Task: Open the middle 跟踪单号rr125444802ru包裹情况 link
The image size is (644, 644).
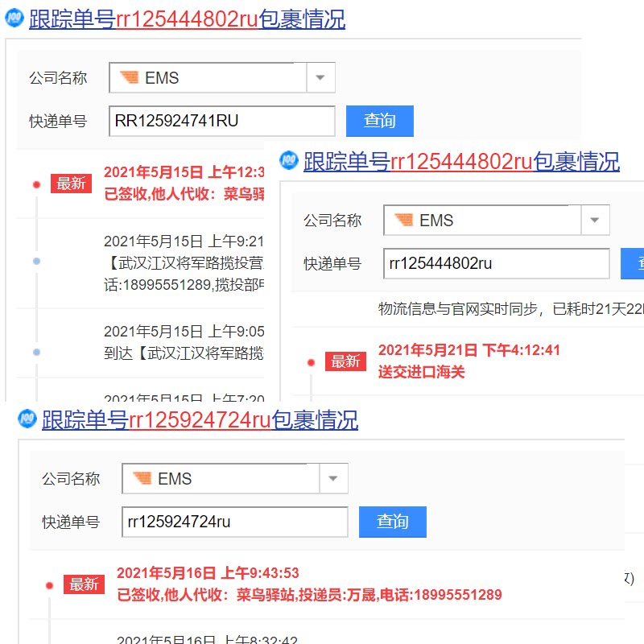Action: click(461, 162)
